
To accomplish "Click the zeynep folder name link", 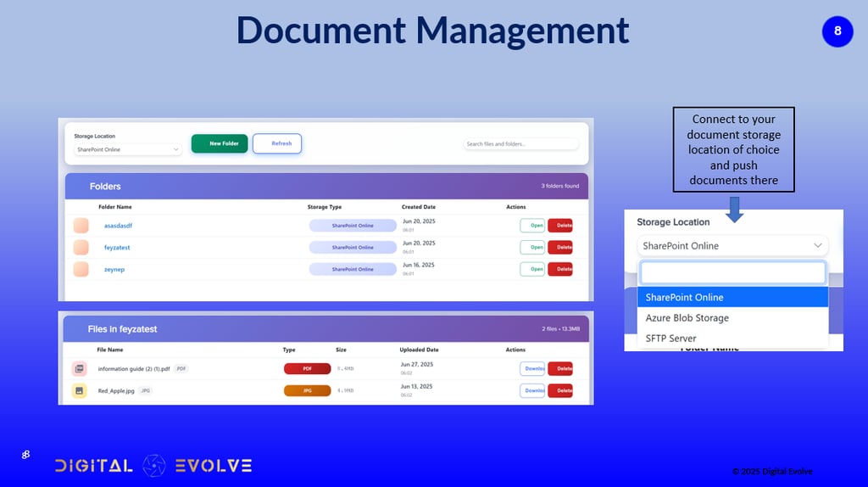I will point(114,269).
